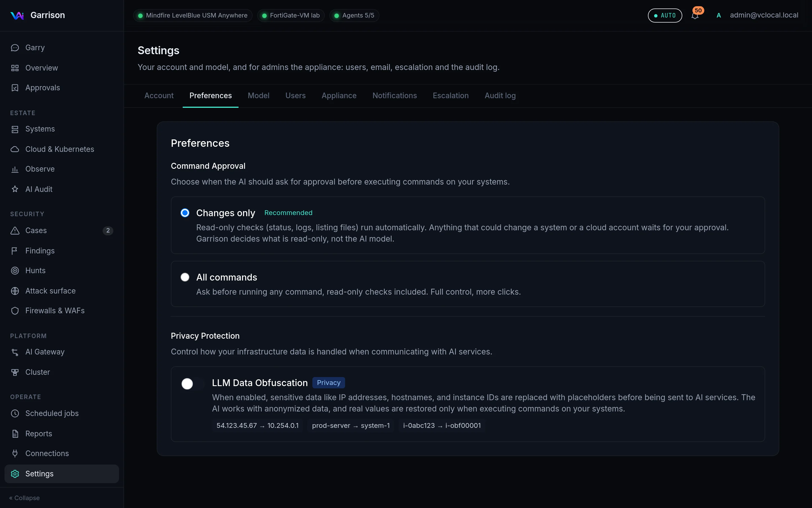Click the prod-server → system-1 example chip
This screenshot has width=812, height=508.
click(x=351, y=426)
